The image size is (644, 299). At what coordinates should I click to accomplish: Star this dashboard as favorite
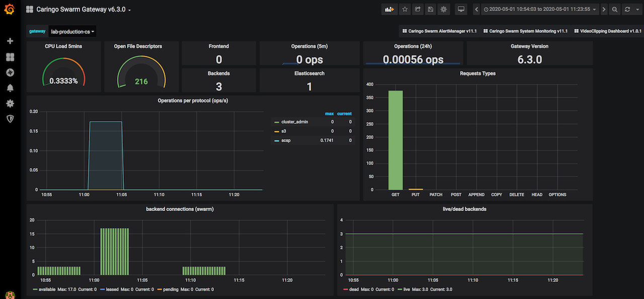click(x=405, y=9)
